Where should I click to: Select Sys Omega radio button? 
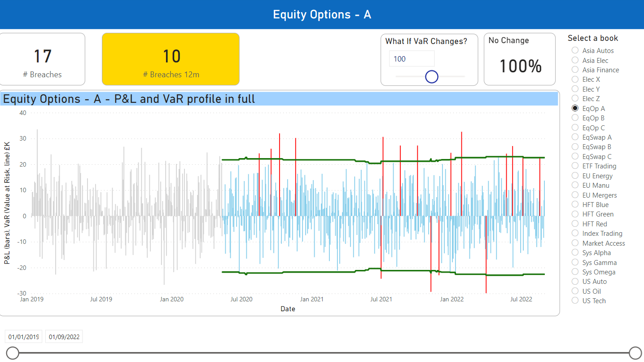coord(575,272)
